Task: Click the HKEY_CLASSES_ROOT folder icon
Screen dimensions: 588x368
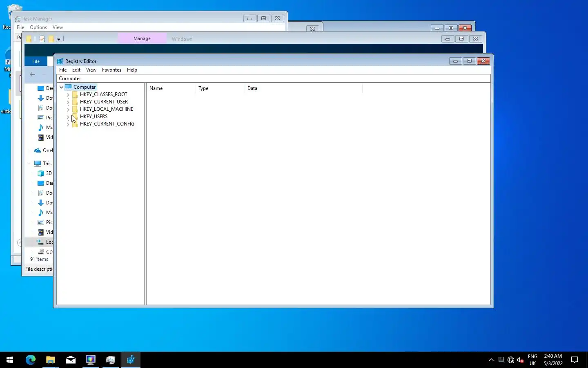Action: (x=75, y=94)
